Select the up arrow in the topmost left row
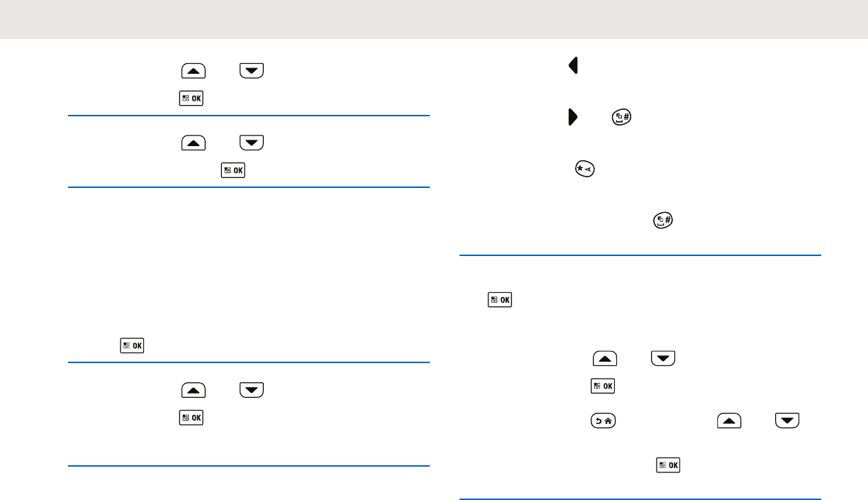 (194, 70)
